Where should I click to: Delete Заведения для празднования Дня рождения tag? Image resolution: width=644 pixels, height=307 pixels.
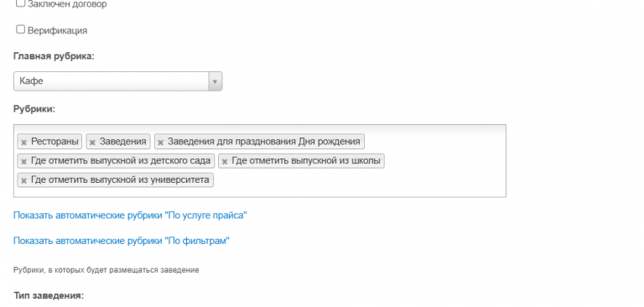point(161,143)
